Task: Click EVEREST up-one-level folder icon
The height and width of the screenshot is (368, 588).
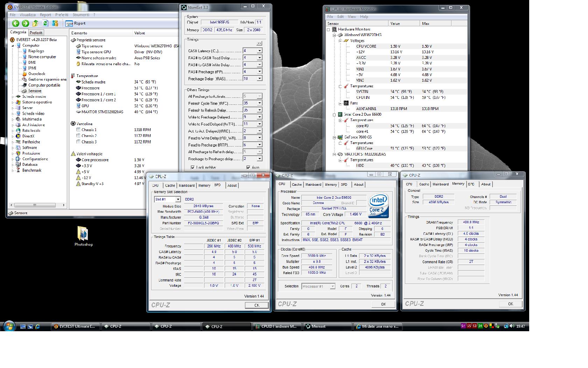Action: (35, 23)
